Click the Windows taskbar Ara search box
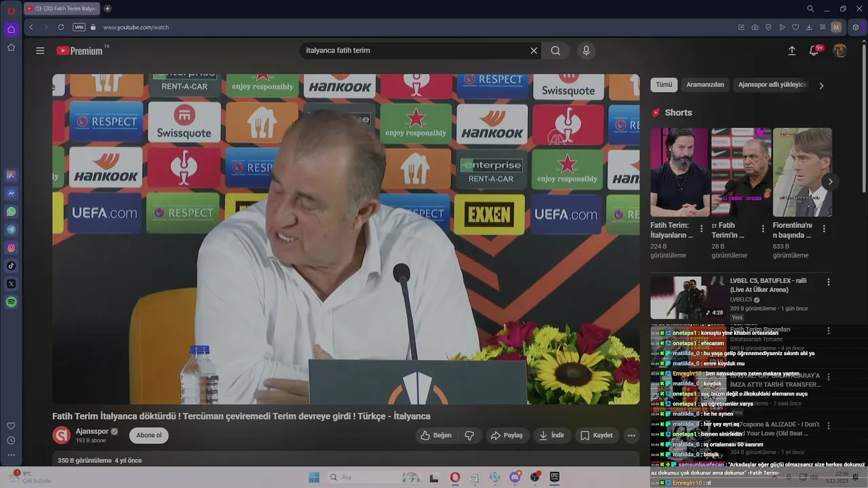Image resolution: width=868 pixels, height=488 pixels. (x=373, y=477)
